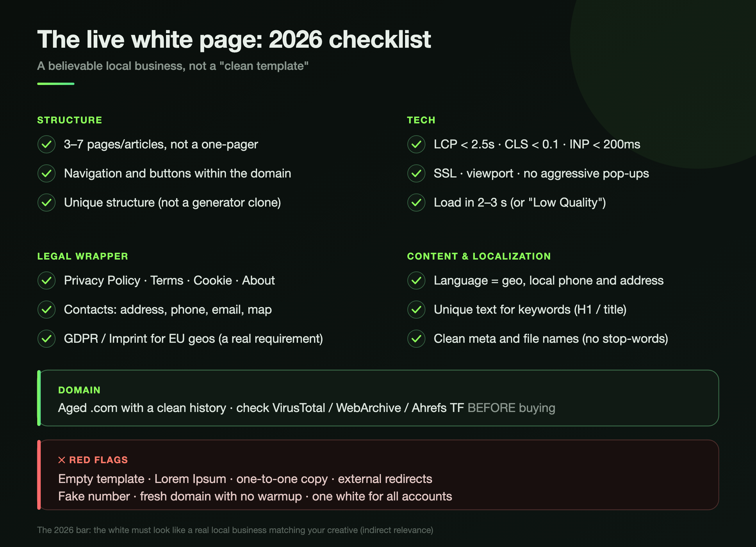Viewport: 756px width, 547px height.
Task: Click checkmark icon beside 'Contacts: address, phone'
Action: pos(46,310)
